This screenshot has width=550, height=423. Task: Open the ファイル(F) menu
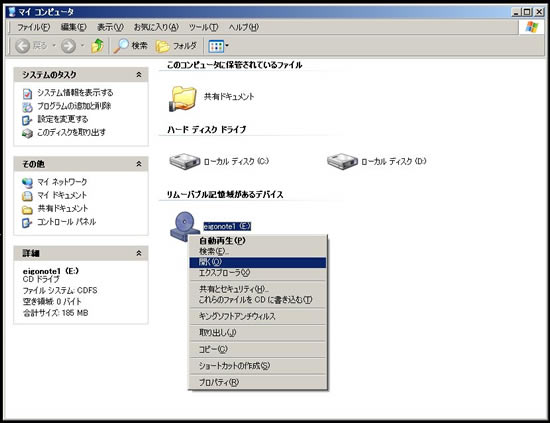34,27
